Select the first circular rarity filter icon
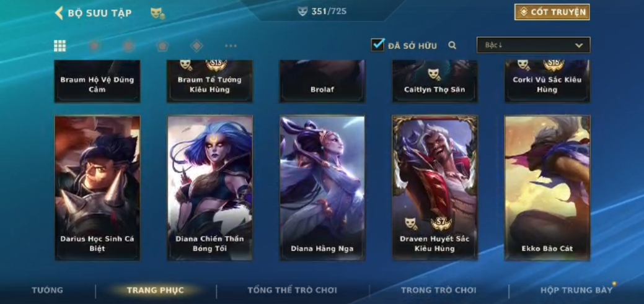Screen dimensions: 644x304 pyautogui.click(x=95, y=46)
